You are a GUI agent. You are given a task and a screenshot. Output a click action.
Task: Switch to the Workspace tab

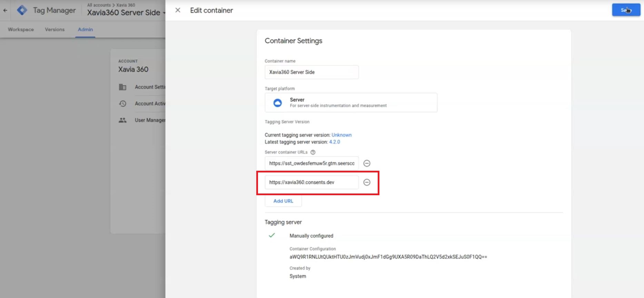pyautogui.click(x=21, y=29)
